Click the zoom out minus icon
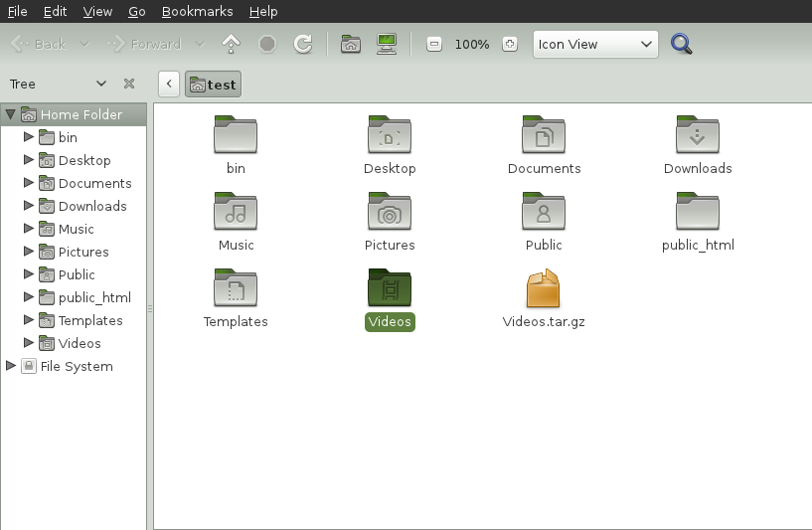 434,44
